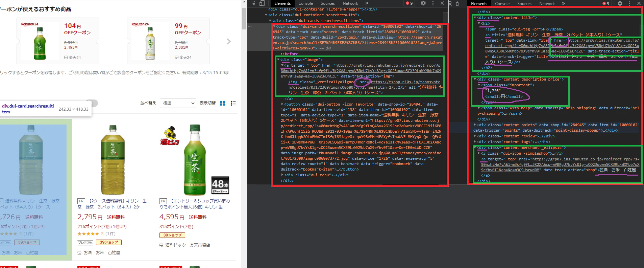This screenshot has width=644, height=268.
Task: Click the red error count badge in left DevTools
Action: pos(409,3)
